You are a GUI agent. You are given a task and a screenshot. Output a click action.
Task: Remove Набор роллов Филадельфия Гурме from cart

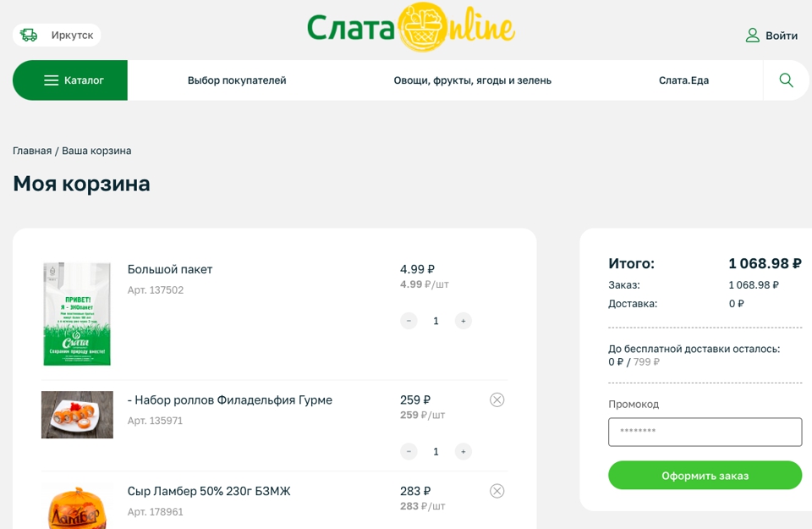tap(497, 400)
